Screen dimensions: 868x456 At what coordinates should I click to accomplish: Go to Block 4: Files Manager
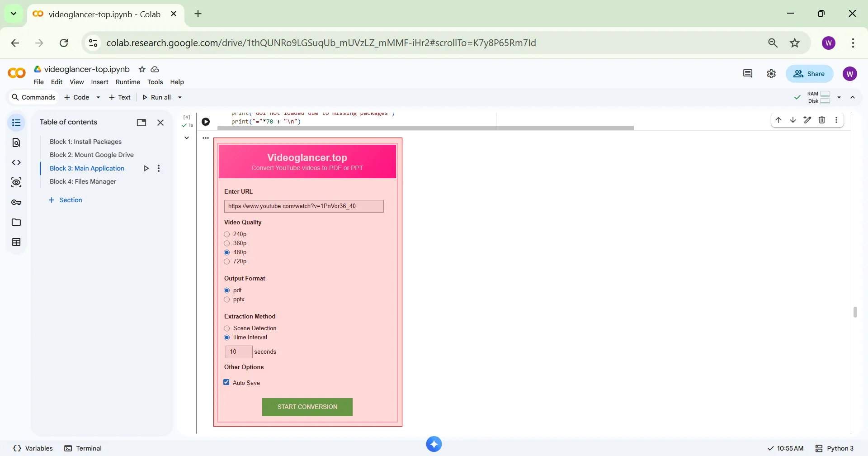pos(83,181)
